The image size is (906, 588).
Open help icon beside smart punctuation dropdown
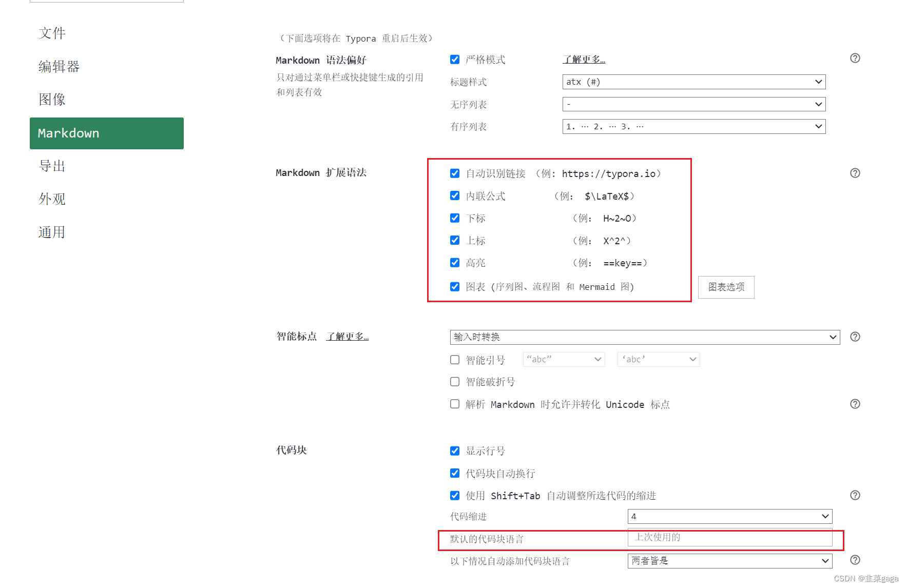(855, 337)
